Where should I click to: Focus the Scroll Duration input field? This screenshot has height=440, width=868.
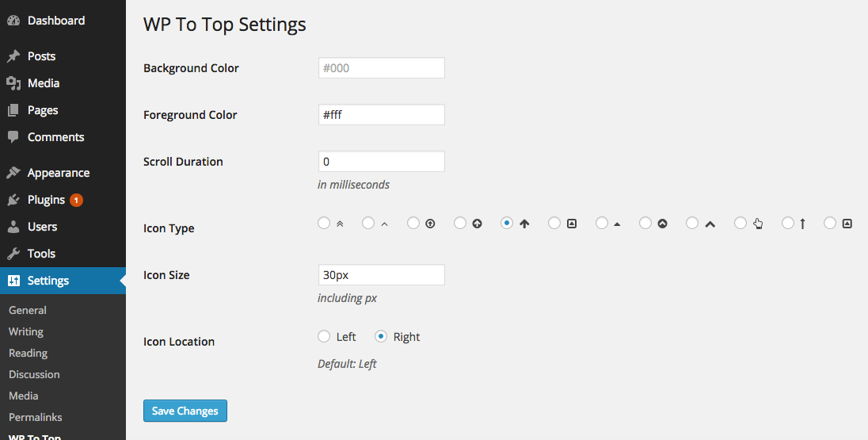[381, 162]
